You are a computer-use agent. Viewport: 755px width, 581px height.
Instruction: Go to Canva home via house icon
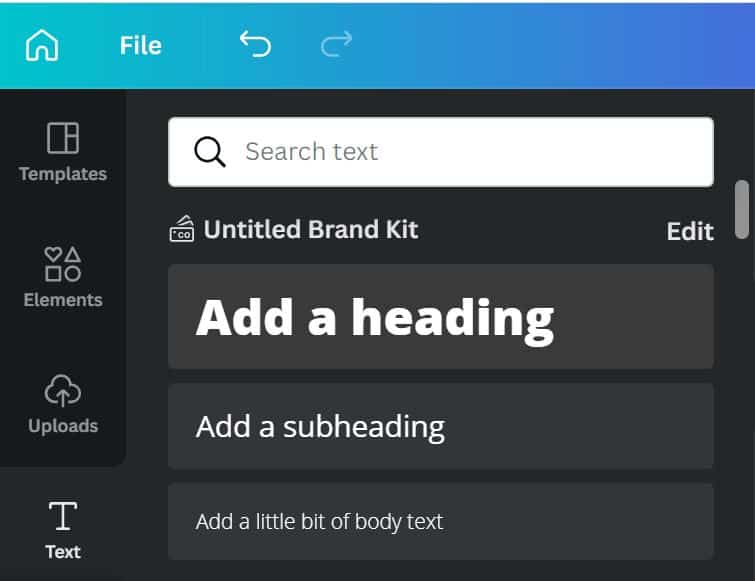pos(42,45)
